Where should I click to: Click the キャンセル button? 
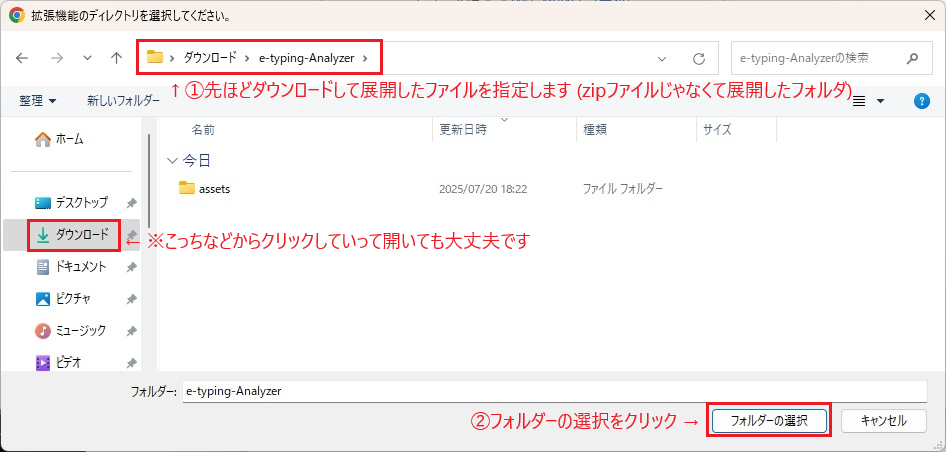(884, 421)
